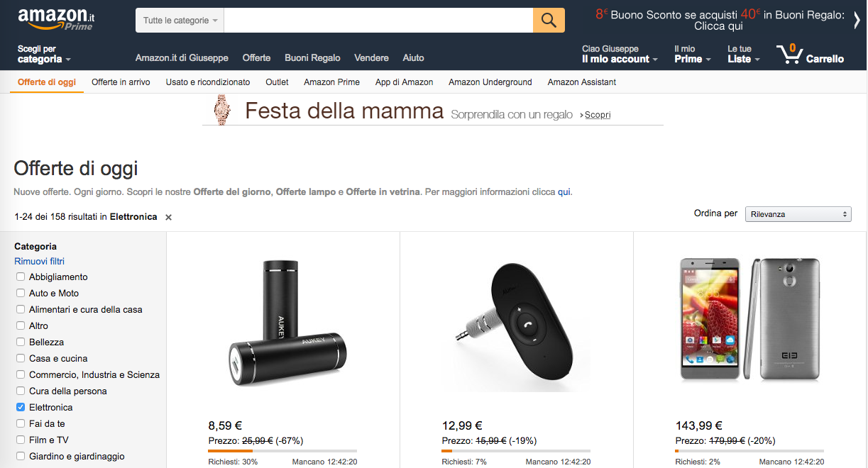Check the Casa e cucina filter

(x=21, y=359)
